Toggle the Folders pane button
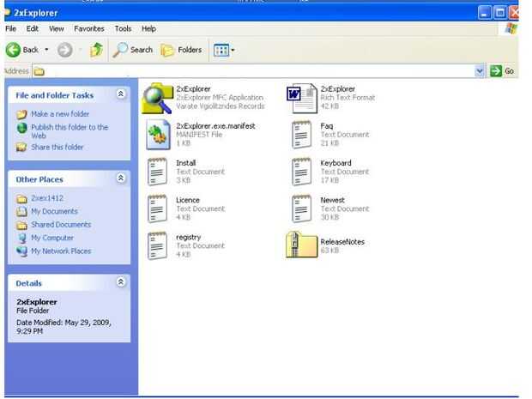Viewport: 532px width, 399px height. pos(181,51)
